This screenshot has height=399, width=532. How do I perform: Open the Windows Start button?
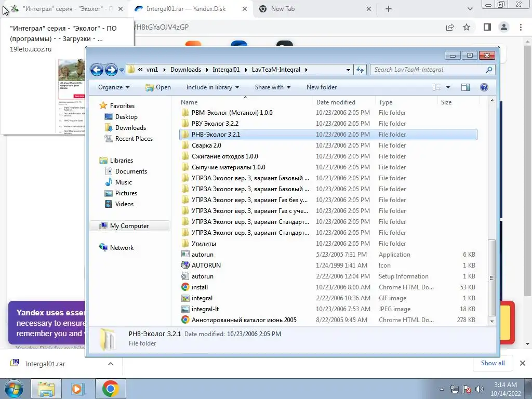14,389
